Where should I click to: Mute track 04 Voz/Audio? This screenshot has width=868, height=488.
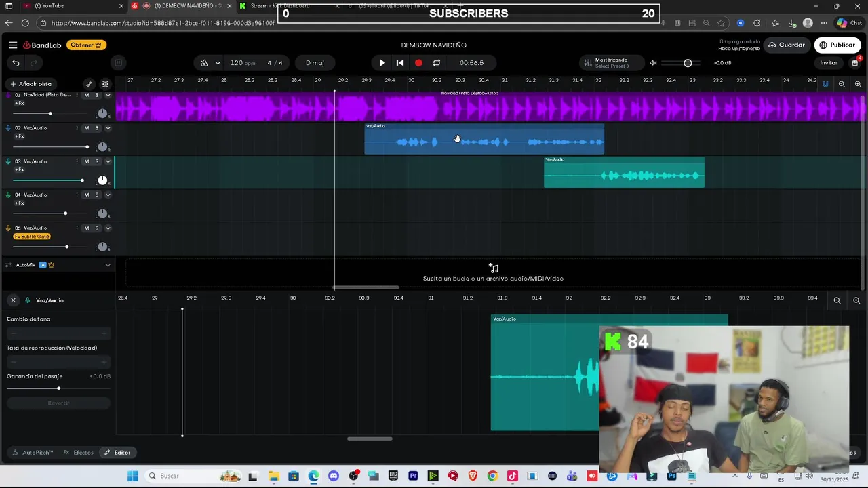click(86, 195)
